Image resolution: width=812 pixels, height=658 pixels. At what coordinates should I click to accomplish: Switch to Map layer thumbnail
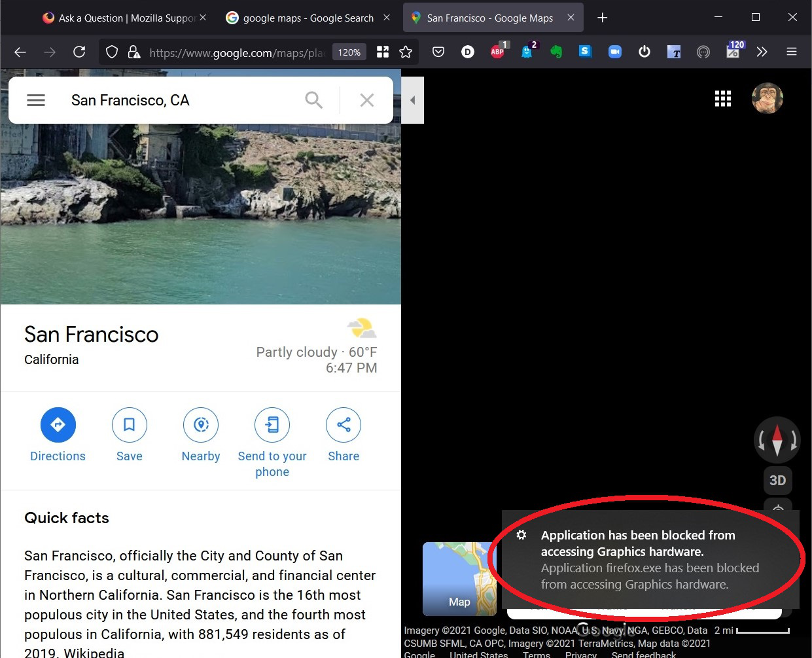pyautogui.click(x=459, y=579)
